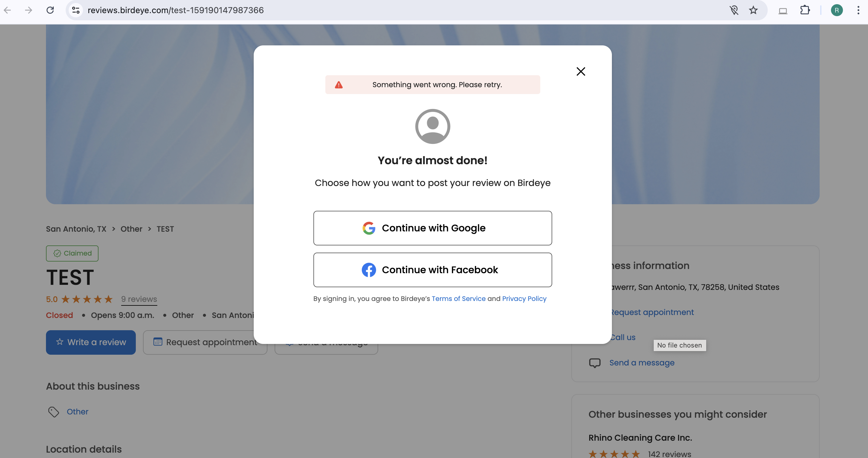Click the red warning triangle icon

[x=339, y=85]
